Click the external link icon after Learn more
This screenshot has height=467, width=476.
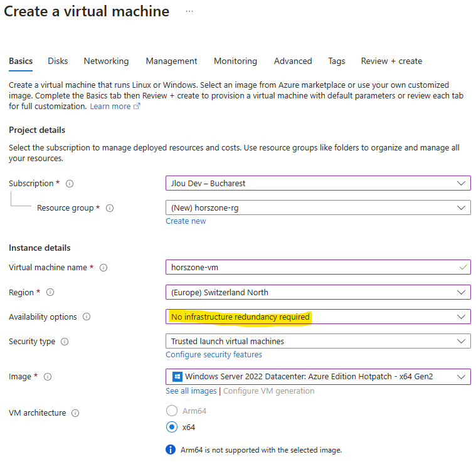pyautogui.click(x=137, y=106)
